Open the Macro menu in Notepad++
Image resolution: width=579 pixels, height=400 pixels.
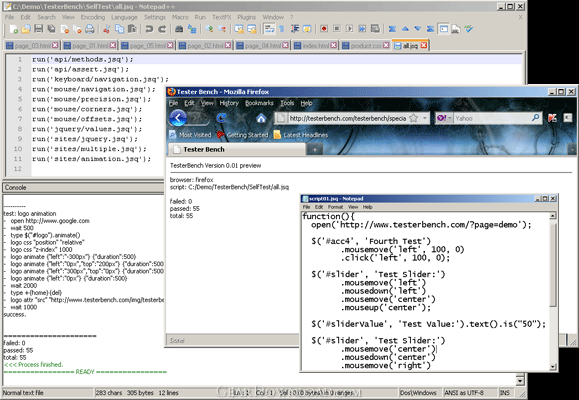(180, 17)
